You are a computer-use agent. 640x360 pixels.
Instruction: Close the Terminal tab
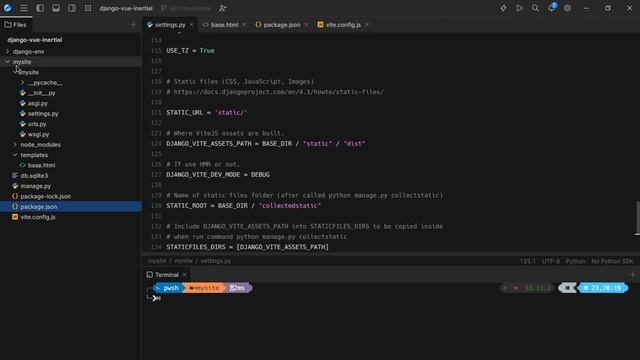184,275
